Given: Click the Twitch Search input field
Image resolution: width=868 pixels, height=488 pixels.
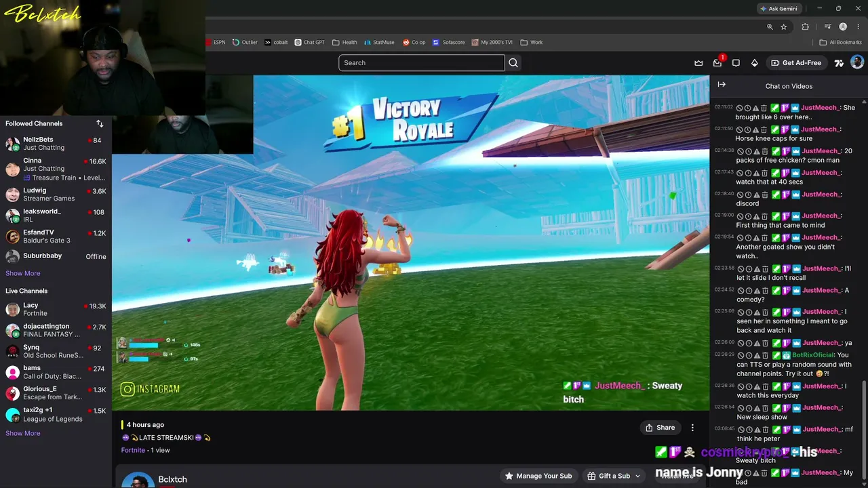Looking at the screenshot, I should tap(422, 63).
